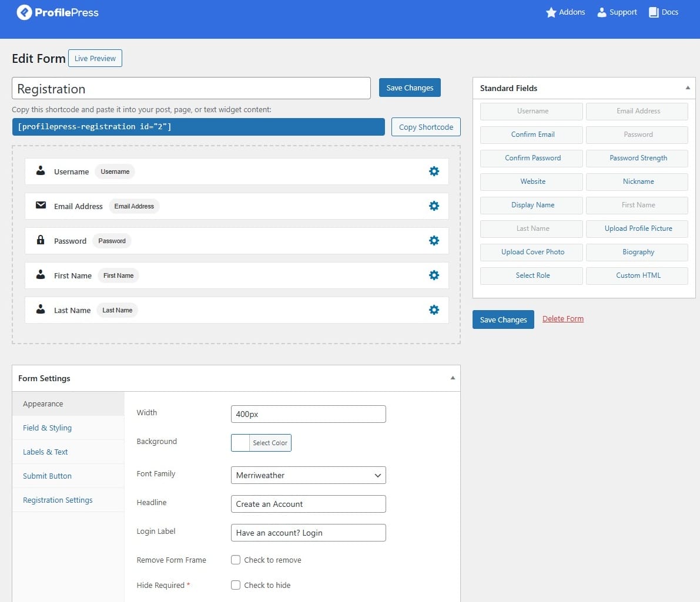Open the Registration Settings tab
The width and height of the screenshot is (700, 602).
68,500
